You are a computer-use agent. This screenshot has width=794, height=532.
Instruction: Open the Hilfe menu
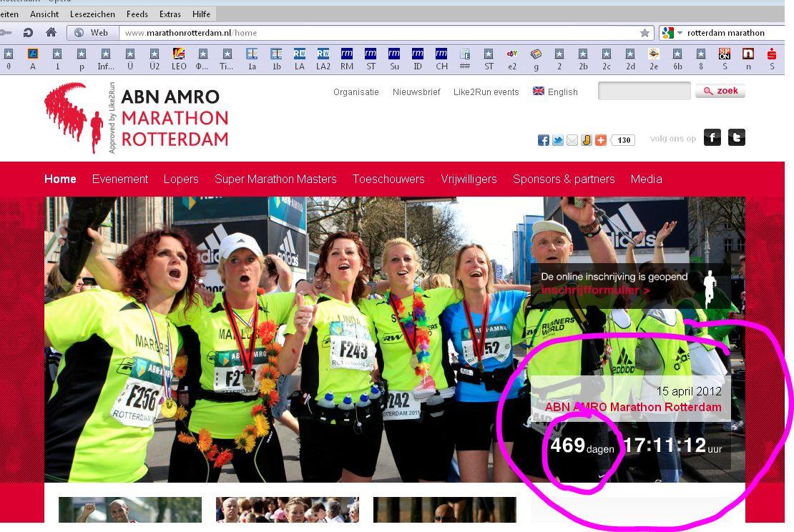(x=202, y=14)
